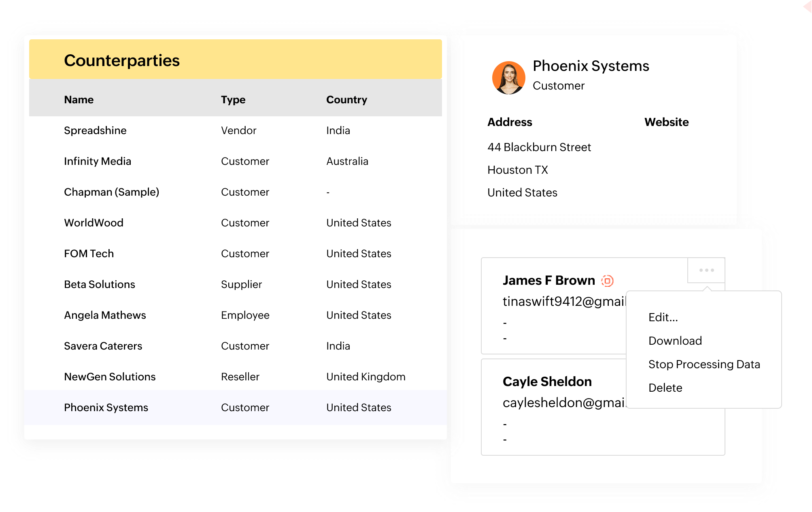Click the red status badge beside James F Brown

tap(608, 280)
